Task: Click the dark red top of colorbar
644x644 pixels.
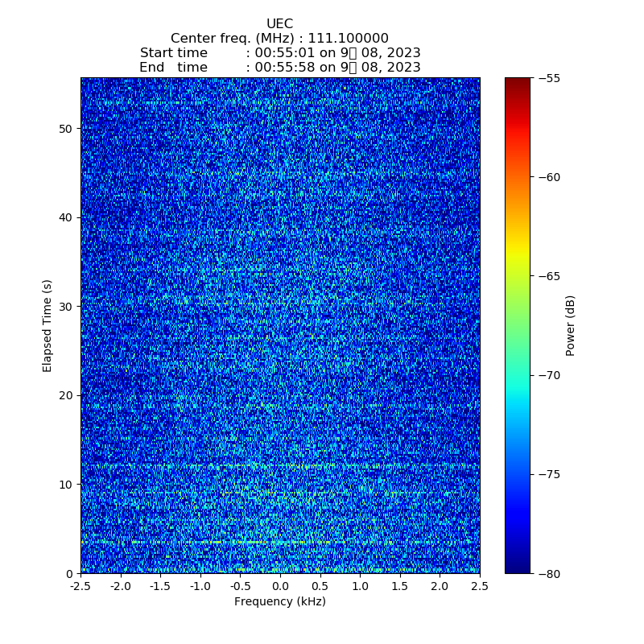Action: tap(518, 81)
